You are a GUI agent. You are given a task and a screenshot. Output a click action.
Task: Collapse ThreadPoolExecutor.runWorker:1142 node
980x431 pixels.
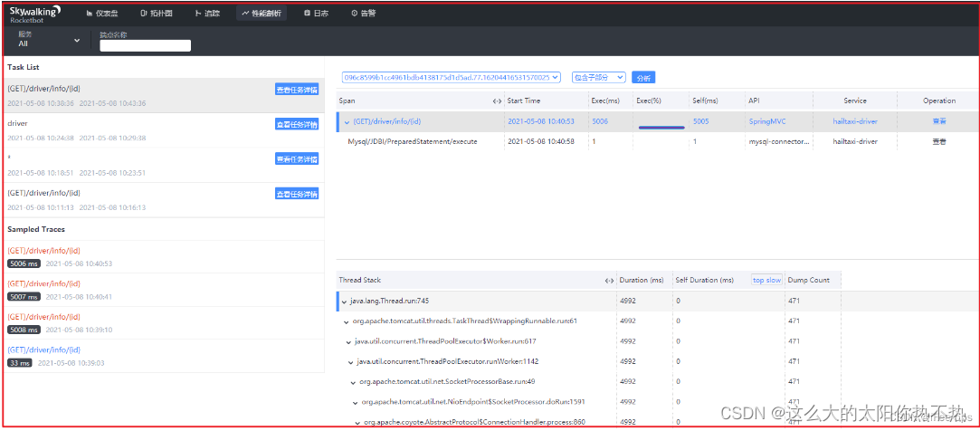tap(350, 361)
